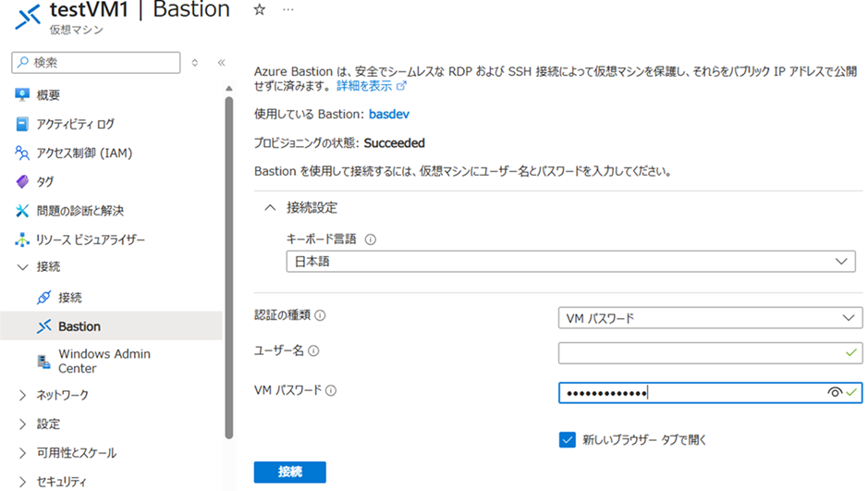Click the sort arrows icon next to search box

[194, 63]
